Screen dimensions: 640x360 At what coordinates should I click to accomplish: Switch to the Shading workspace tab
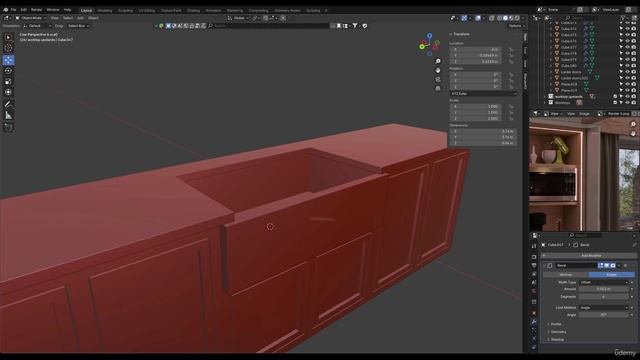pos(193,11)
